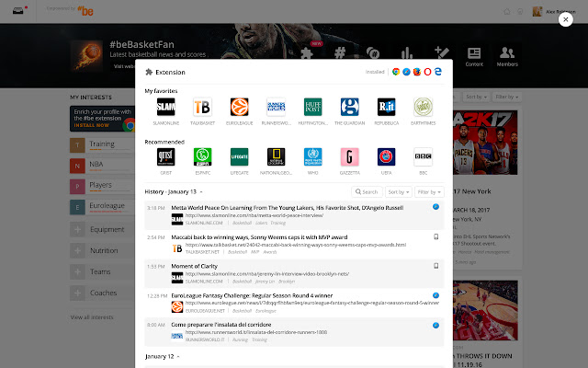588x368 pixels.
Task: Open the extension puzzle tab marked NEW
Action: click(307, 53)
